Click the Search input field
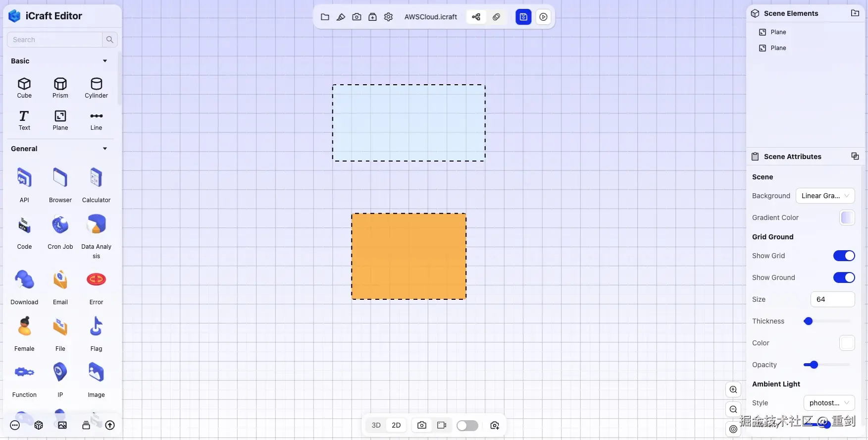This screenshot has width=868, height=440. point(54,40)
